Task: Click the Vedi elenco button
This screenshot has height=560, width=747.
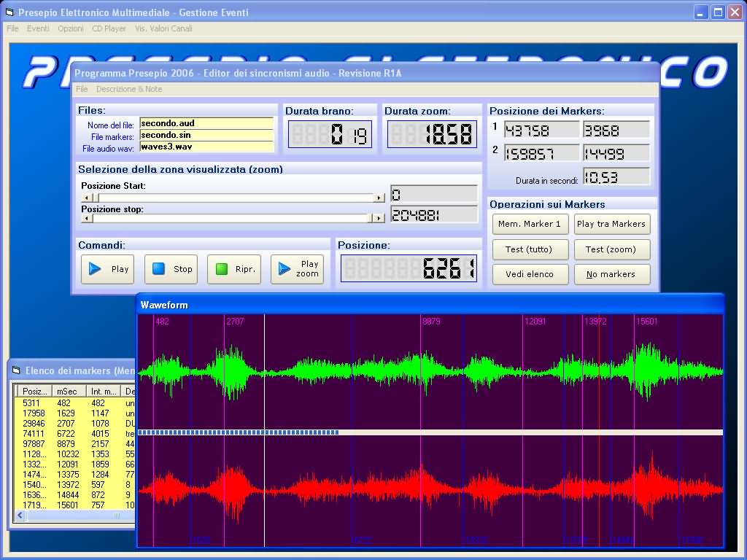Action: [530, 274]
